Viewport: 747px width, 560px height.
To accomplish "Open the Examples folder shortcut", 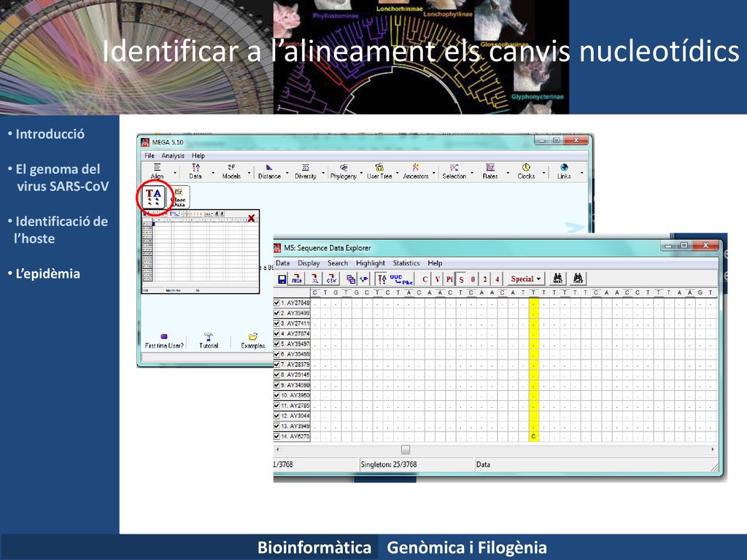I will 253,341.
